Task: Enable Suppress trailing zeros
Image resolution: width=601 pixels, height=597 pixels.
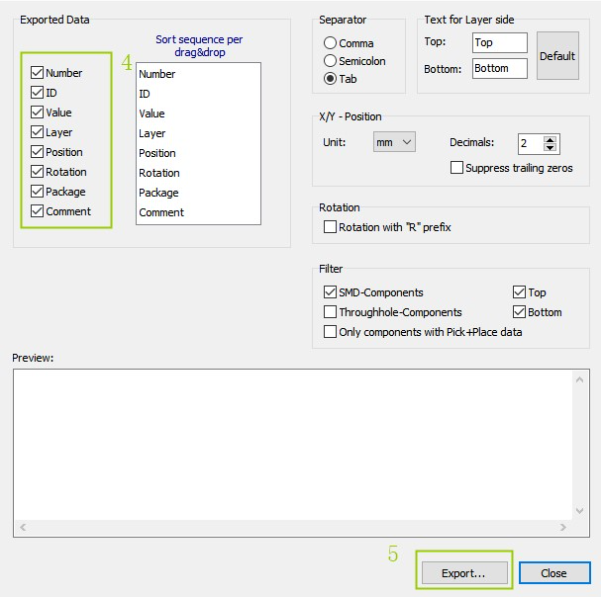Action: 457,168
